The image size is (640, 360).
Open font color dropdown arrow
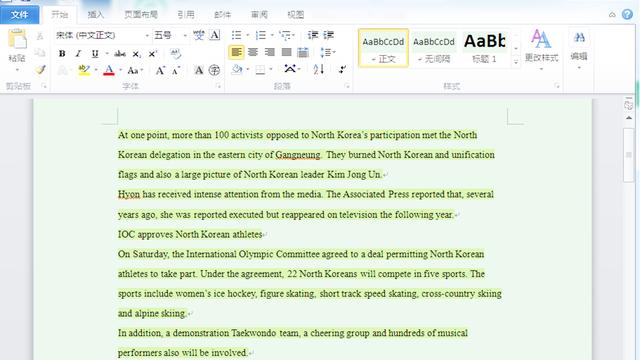point(120,70)
